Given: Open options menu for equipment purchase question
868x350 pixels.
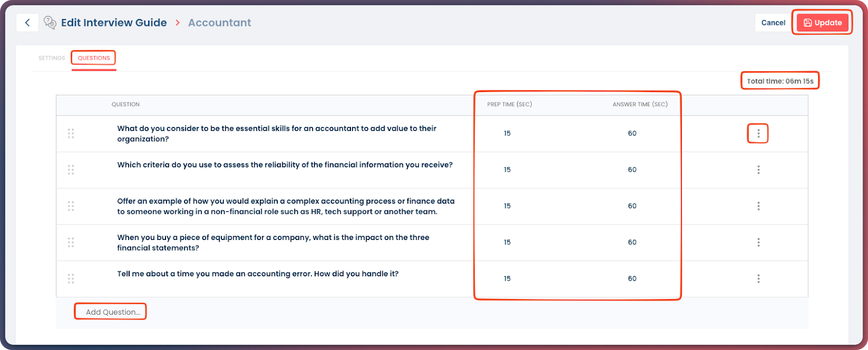Looking at the screenshot, I should coord(758,242).
